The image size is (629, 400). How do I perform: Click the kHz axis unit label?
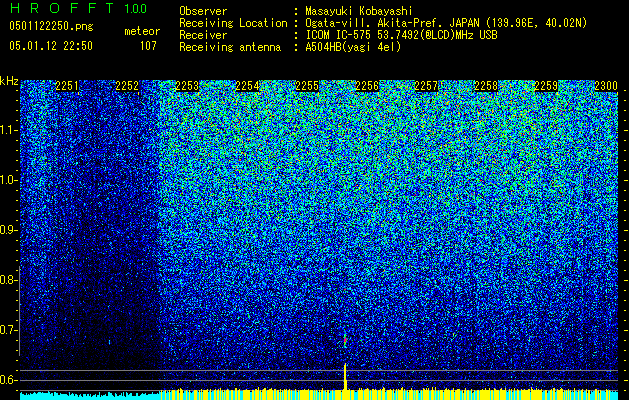(9, 81)
